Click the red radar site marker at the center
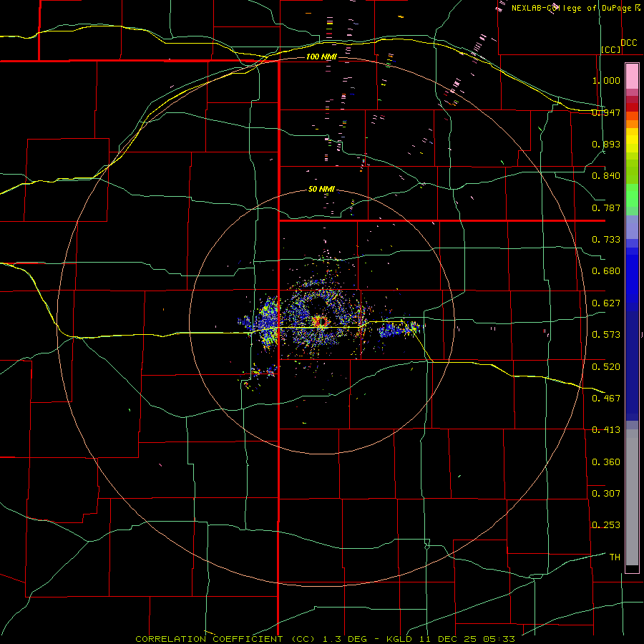Image resolution: width=644 pixels, height=644 pixels. point(321,321)
